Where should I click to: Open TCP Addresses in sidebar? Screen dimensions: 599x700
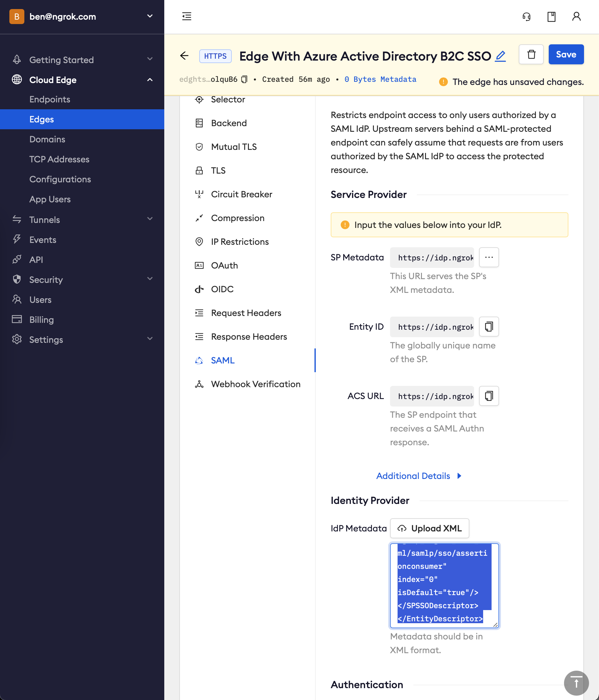point(59,159)
